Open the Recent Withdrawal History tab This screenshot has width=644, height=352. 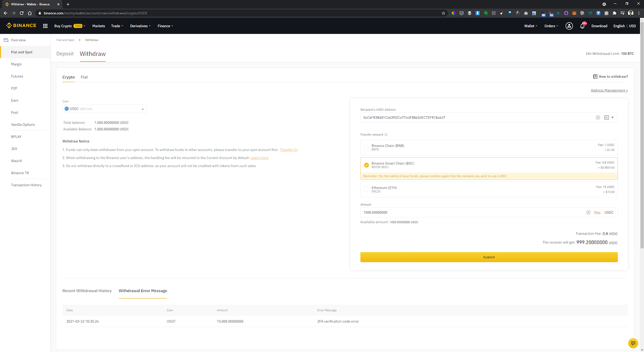87,290
